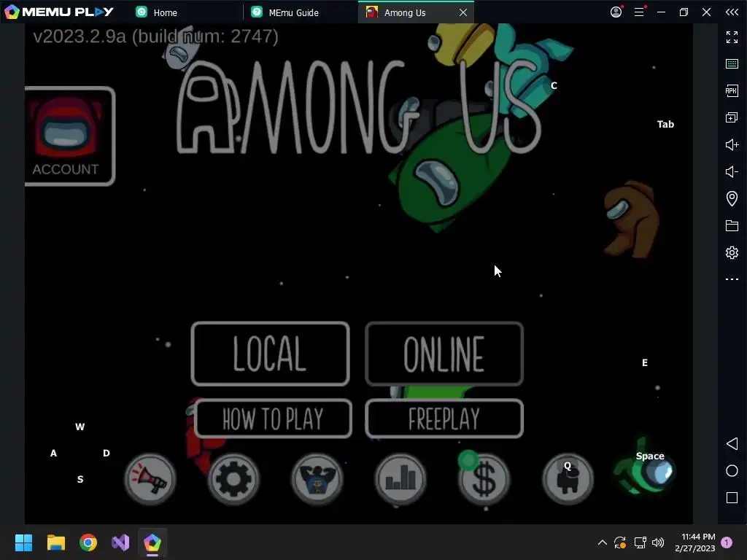Close the Among Us tab
747x560 pixels.
463,12
